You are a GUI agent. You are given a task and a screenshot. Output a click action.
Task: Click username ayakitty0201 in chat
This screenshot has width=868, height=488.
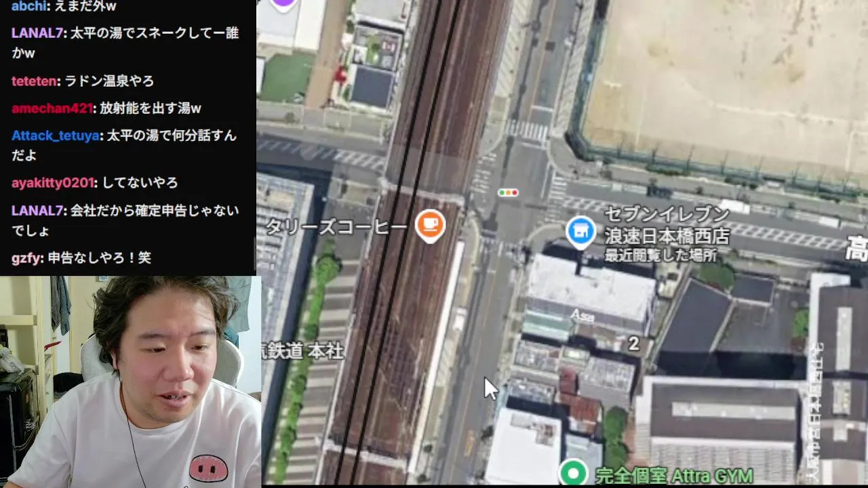(53, 183)
